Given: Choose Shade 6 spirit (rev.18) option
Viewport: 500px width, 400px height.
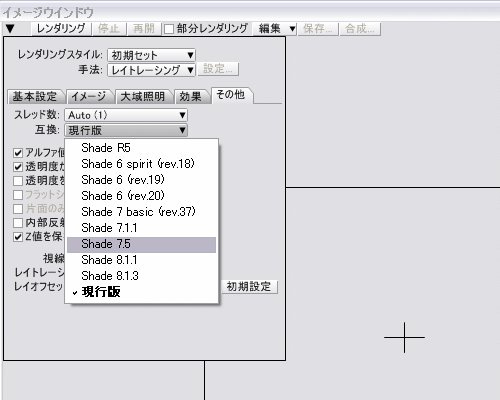Looking at the screenshot, I should pyautogui.click(x=142, y=164).
